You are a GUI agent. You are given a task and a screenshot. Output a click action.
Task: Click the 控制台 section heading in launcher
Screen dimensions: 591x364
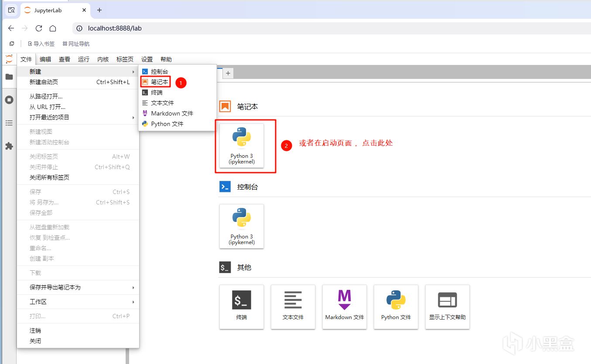point(248,187)
